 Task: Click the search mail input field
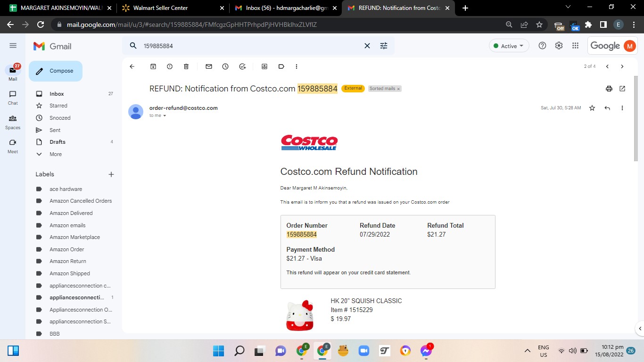point(252,46)
